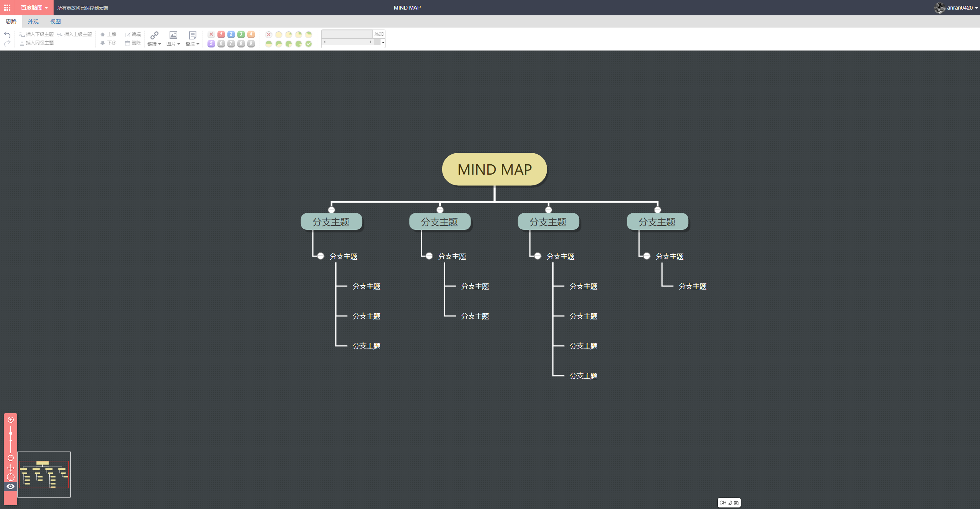Image resolution: width=980 pixels, height=509 pixels.
Task: Select the MIND MAP root node
Action: click(x=495, y=169)
